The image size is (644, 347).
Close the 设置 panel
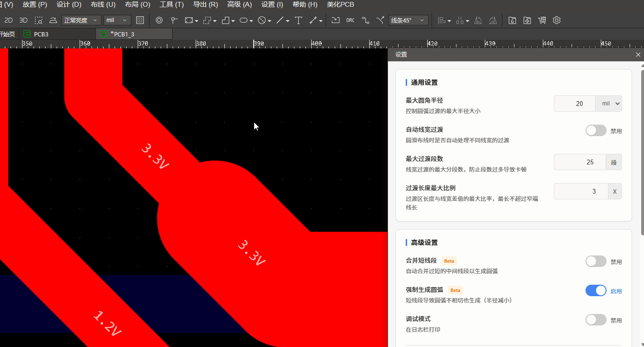638,55
